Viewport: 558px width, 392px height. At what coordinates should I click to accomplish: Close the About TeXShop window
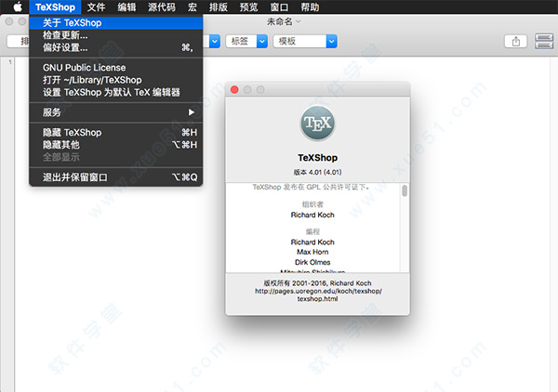tap(234, 89)
